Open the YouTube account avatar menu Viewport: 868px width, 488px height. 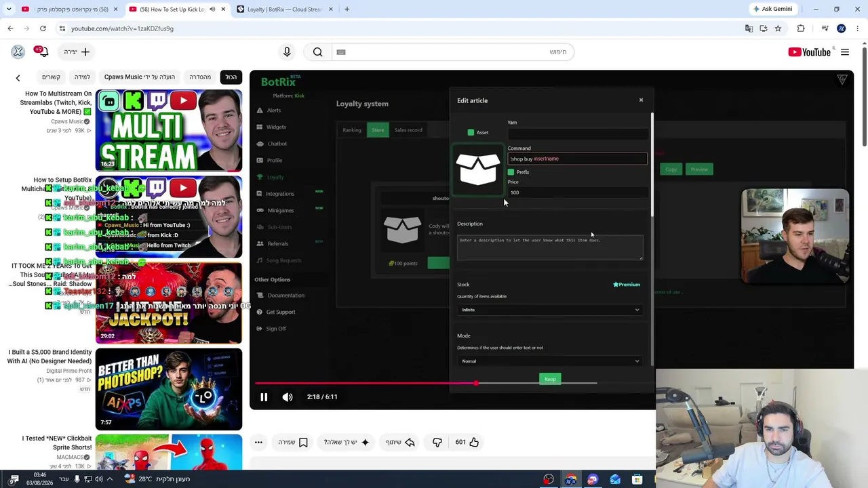point(18,52)
